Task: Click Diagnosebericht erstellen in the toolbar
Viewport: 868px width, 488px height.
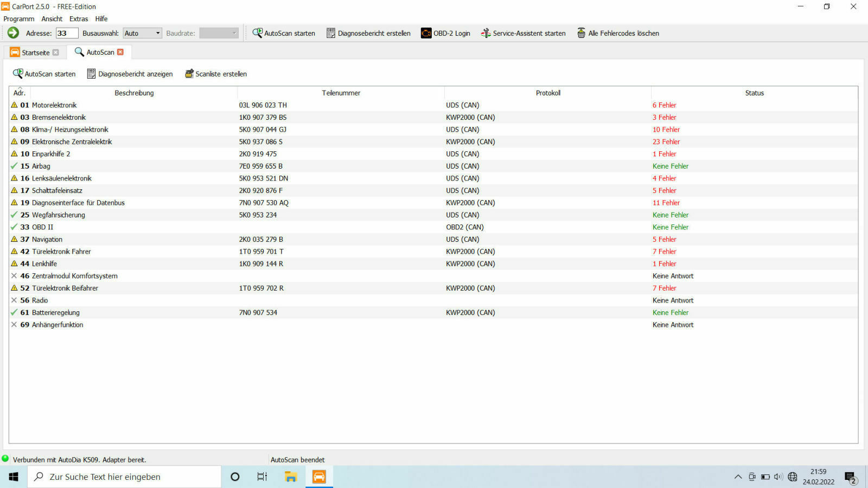Action: tap(368, 33)
